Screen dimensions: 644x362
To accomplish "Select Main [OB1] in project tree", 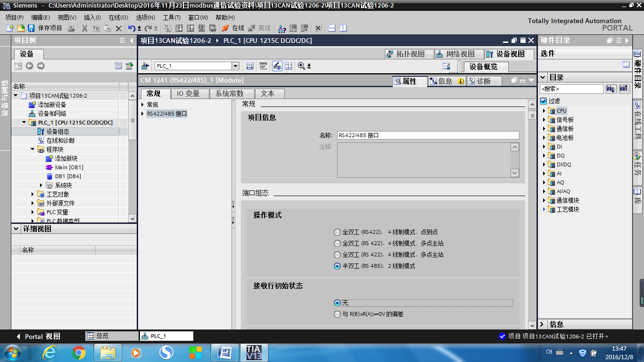I will 69,167.
